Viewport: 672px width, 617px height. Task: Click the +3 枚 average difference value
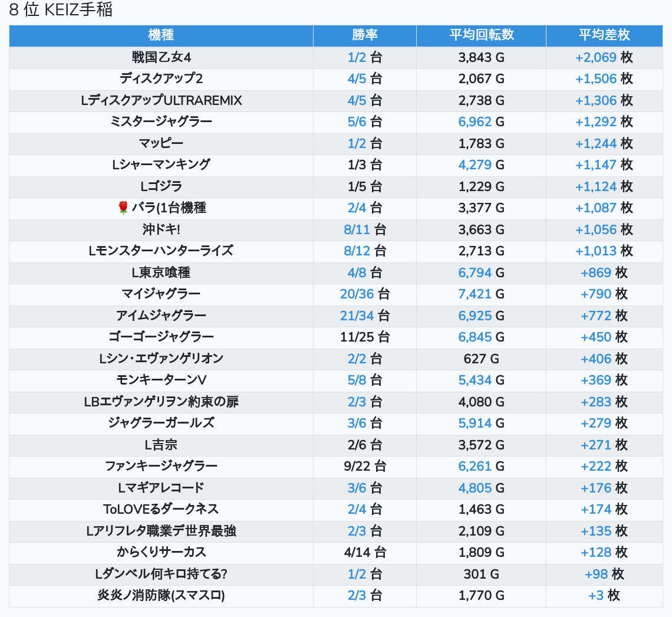click(x=604, y=596)
